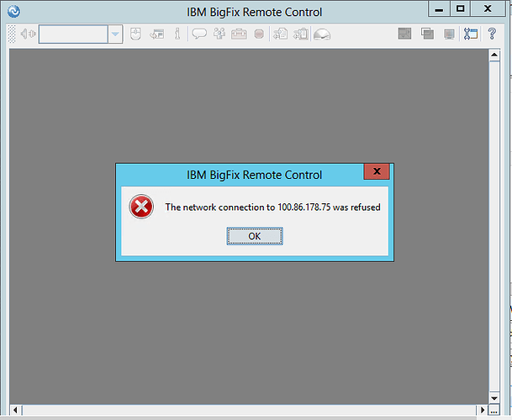
Task: Click the red error X icon in dialog
Action: click(141, 207)
